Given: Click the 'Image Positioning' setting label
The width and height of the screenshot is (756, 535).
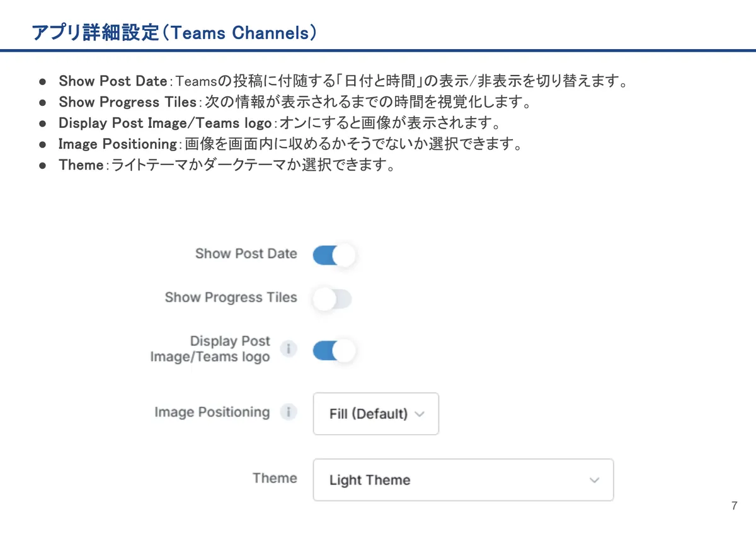Looking at the screenshot, I should point(212,412).
